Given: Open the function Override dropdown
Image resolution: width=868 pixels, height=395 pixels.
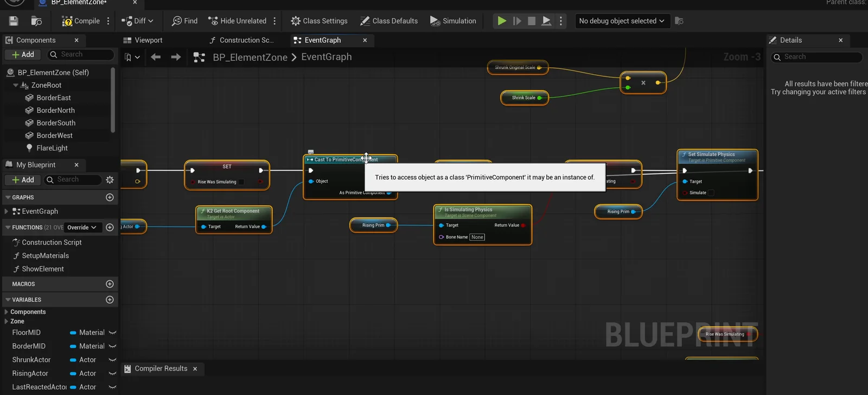Looking at the screenshot, I should (82, 228).
